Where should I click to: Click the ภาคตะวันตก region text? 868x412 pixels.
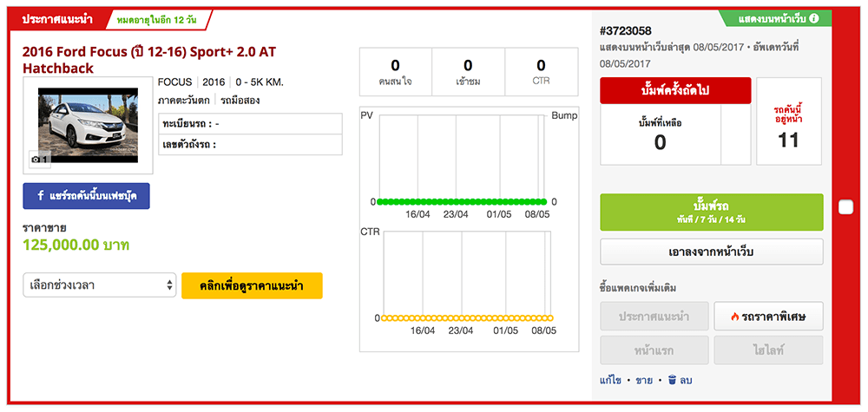[184, 101]
